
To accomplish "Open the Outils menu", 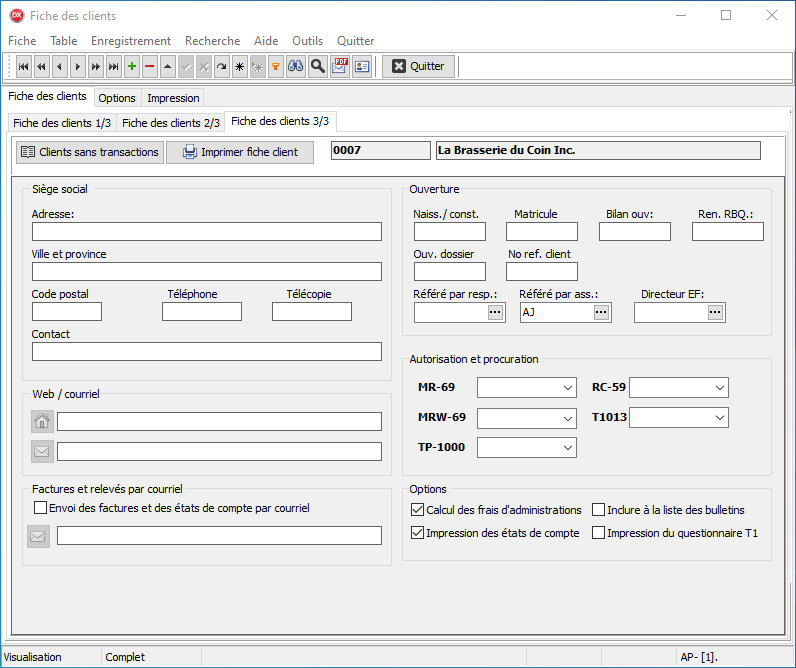I will coord(308,41).
